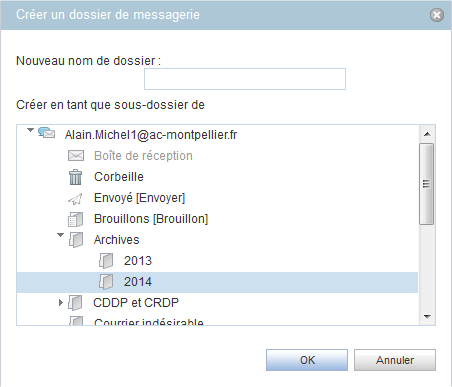This screenshot has width=452, height=387.
Task: Click the folder list scrollbar thumb
Action: pyautogui.click(x=427, y=184)
